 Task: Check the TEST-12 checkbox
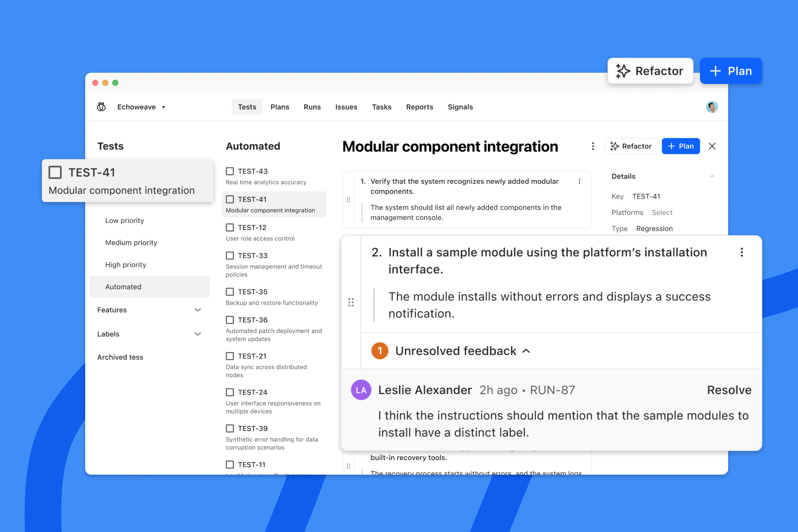pyautogui.click(x=230, y=227)
